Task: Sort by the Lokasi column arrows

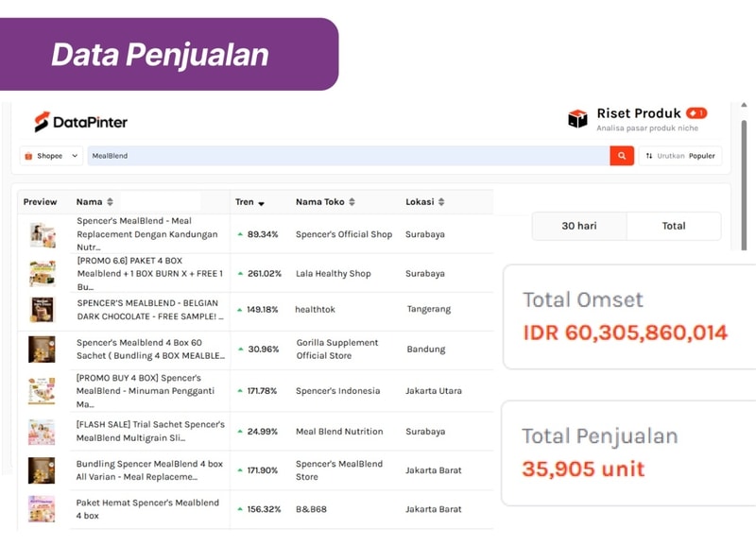Action: [441, 202]
